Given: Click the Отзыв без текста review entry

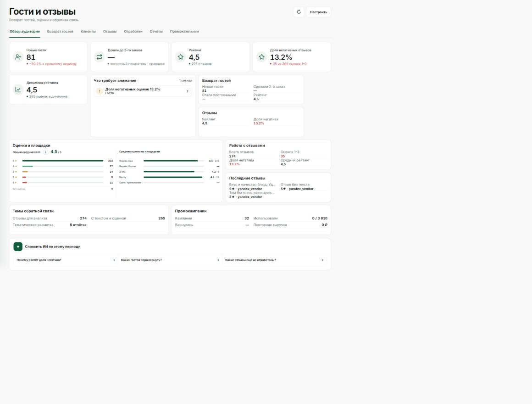Looking at the screenshot, I should 297,187.
